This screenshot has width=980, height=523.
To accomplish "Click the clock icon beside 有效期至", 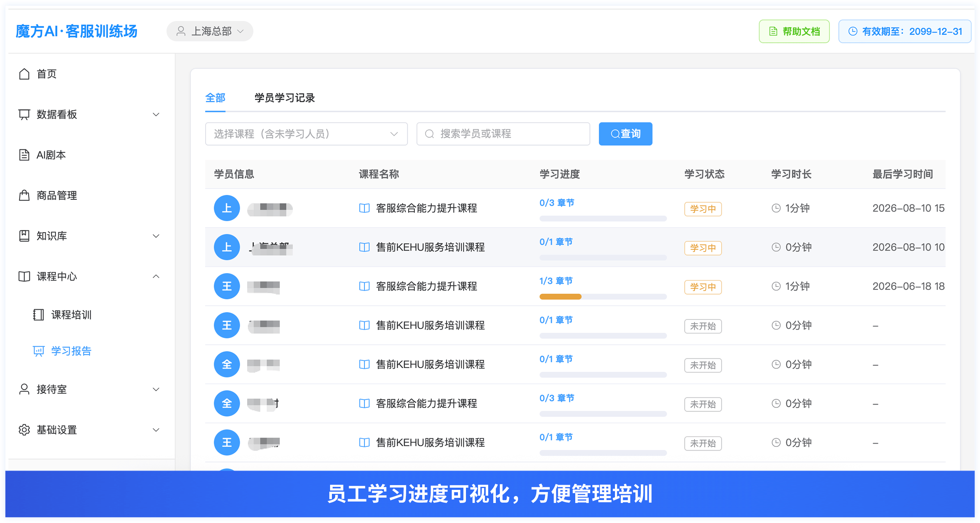I will coord(853,31).
